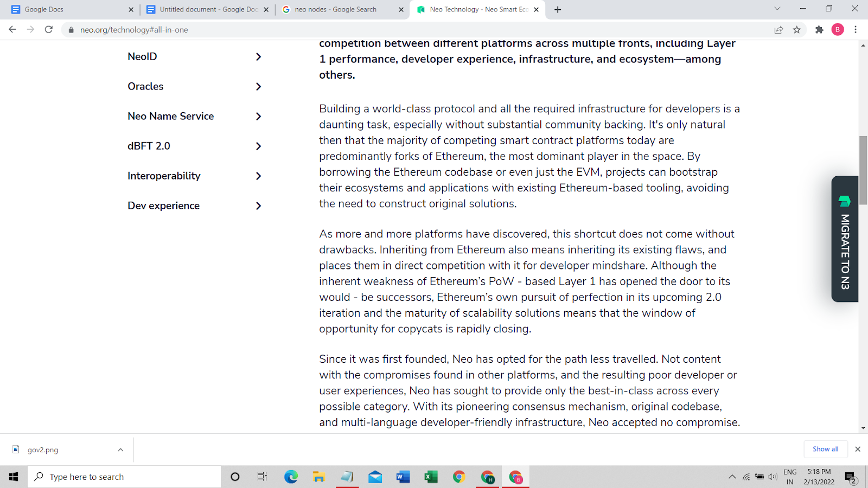
Task: Close the neo nodes Google Search tab
Action: tap(401, 9)
